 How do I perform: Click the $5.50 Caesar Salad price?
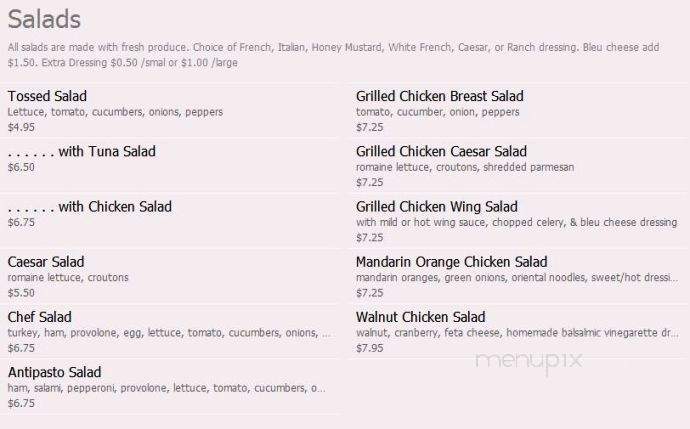tap(21, 293)
